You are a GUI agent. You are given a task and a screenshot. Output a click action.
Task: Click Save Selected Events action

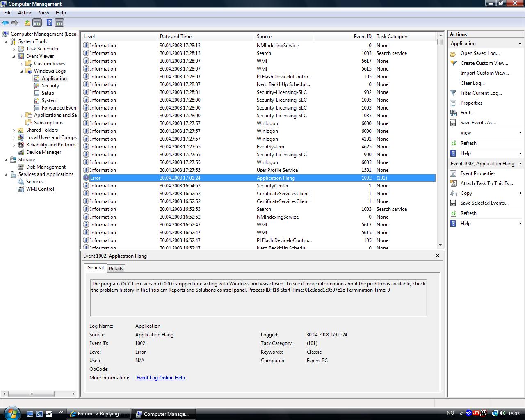[x=484, y=203]
